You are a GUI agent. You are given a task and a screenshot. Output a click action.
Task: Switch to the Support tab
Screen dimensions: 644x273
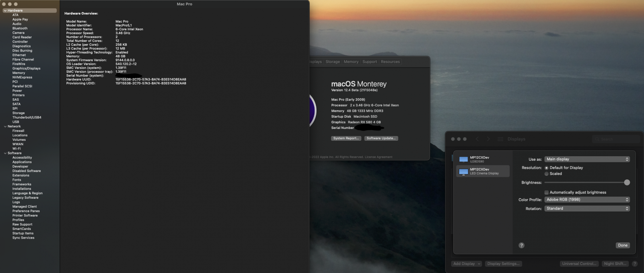coord(370,62)
